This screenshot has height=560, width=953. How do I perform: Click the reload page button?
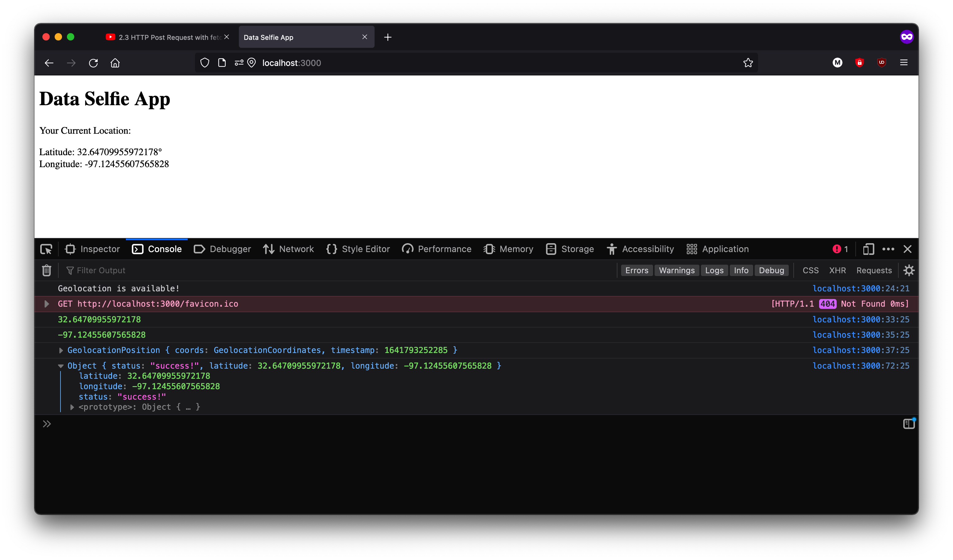pyautogui.click(x=93, y=63)
